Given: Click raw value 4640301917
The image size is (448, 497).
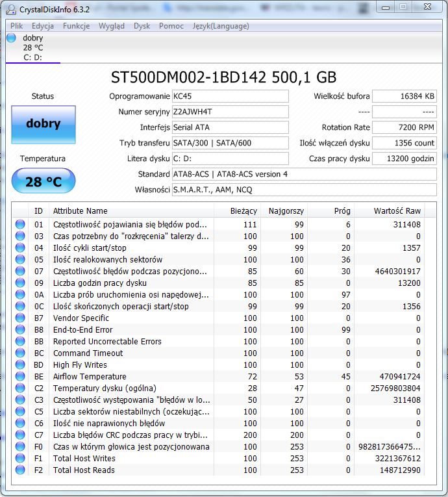Looking at the screenshot, I should (397, 272).
